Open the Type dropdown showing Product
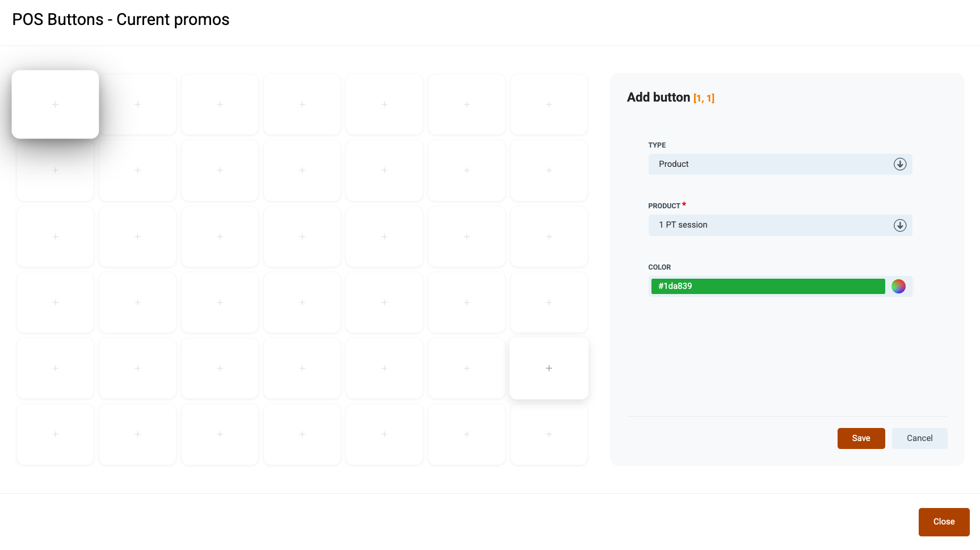The height and width of the screenshot is (550, 980). click(x=780, y=164)
